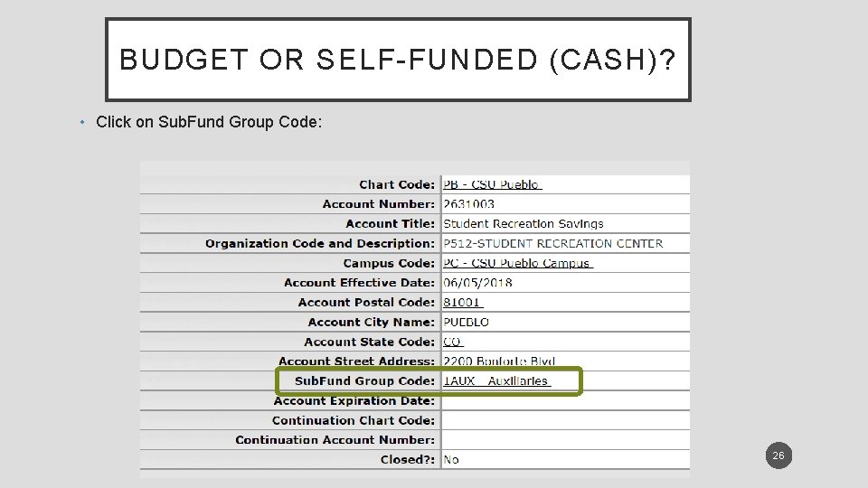This screenshot has height=488, width=868.
Task: Click the Student Recreation Savings account title
Action: pyautogui.click(x=523, y=223)
